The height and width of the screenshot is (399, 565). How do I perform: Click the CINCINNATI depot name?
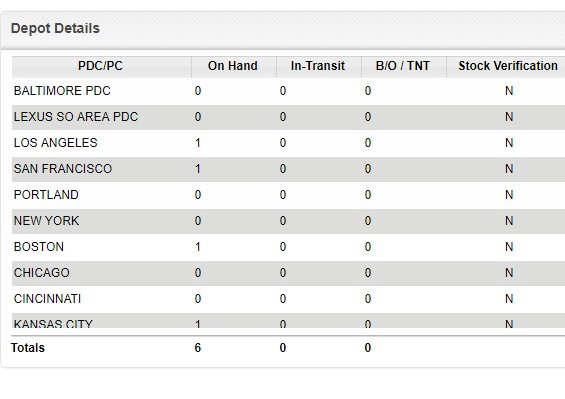(x=48, y=299)
